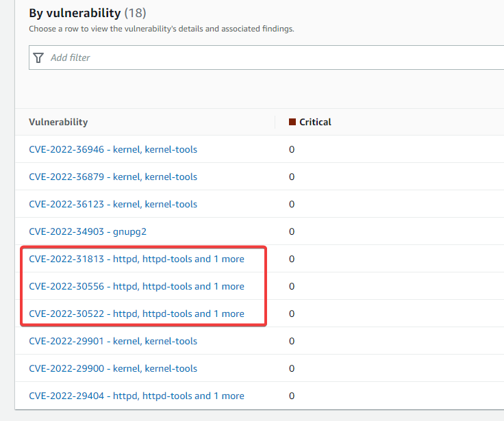Viewport: 504px width, 421px height.
Task: Click the Critical count for CVE-2022-29901
Action: click(x=292, y=341)
